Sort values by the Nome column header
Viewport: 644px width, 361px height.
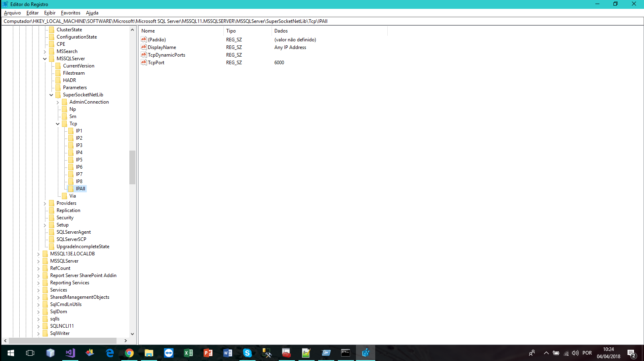click(x=181, y=31)
